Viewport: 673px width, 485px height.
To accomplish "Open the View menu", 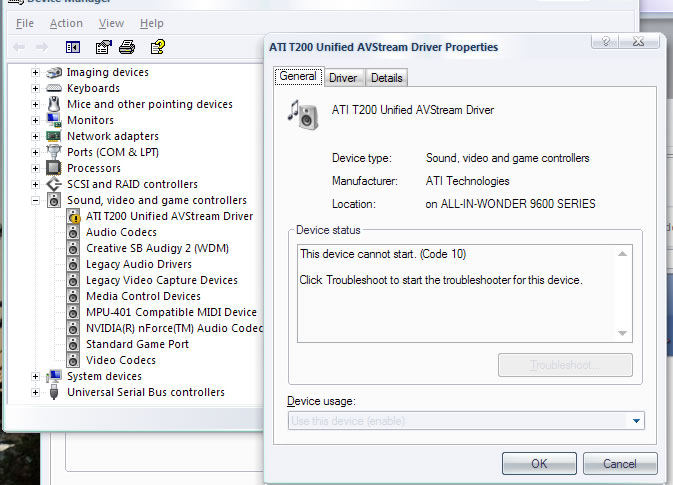I will click(111, 23).
